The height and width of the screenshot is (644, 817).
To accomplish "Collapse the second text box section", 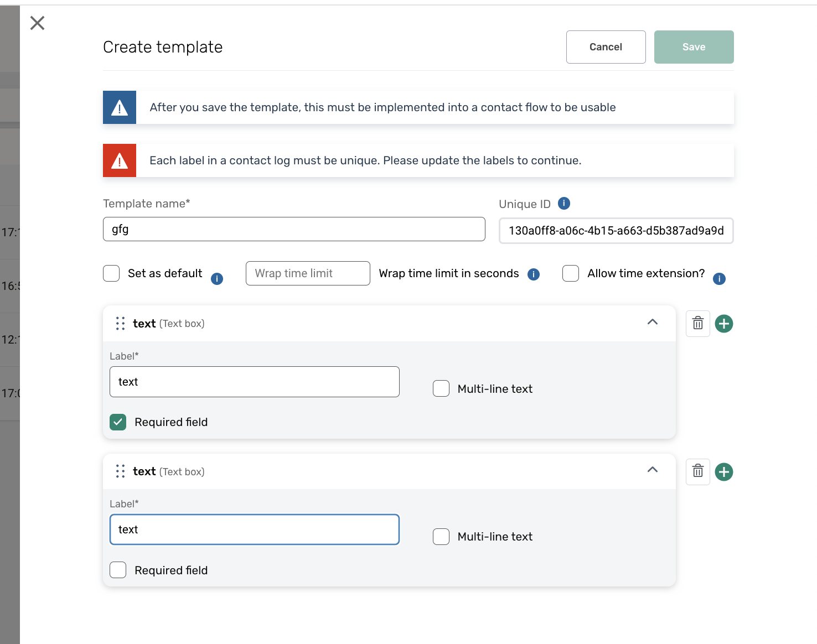I will pos(653,470).
